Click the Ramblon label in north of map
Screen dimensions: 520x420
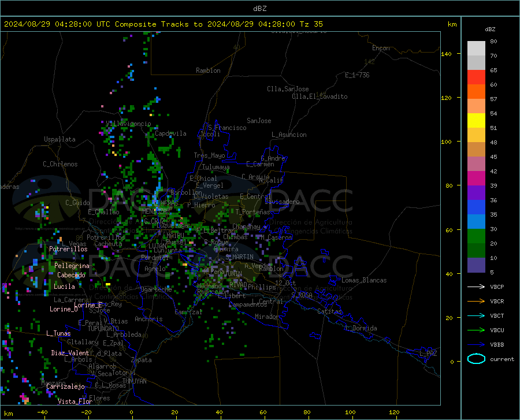tap(208, 70)
